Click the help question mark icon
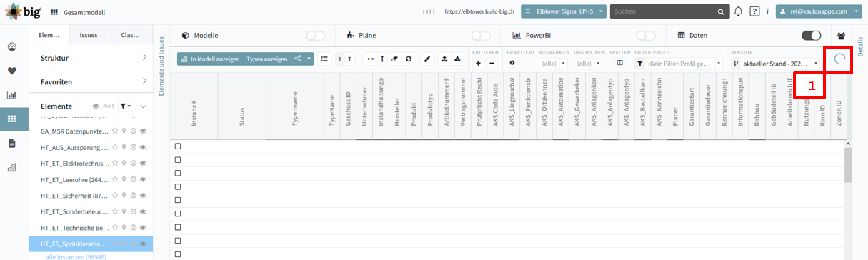This screenshot has width=868, height=260. click(x=754, y=11)
